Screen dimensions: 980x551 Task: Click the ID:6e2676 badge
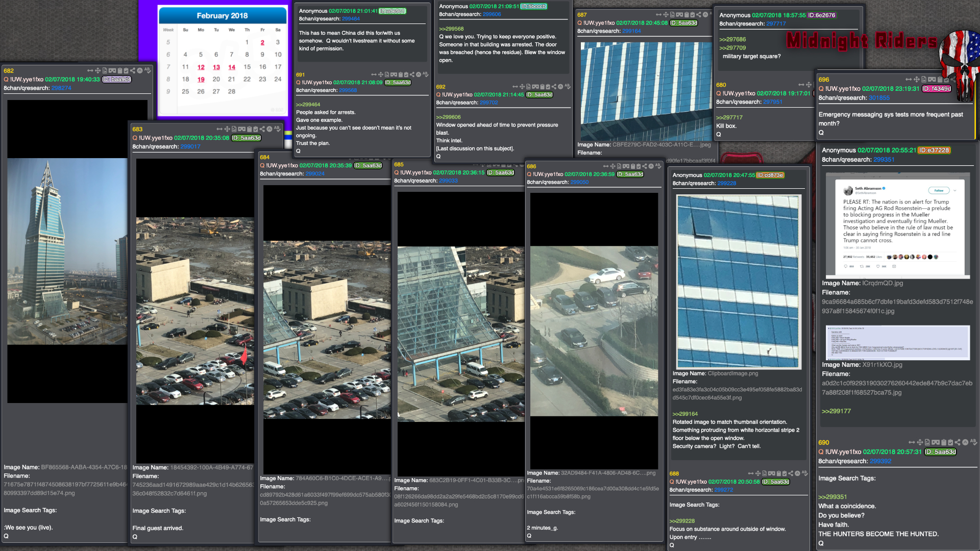[x=822, y=15]
